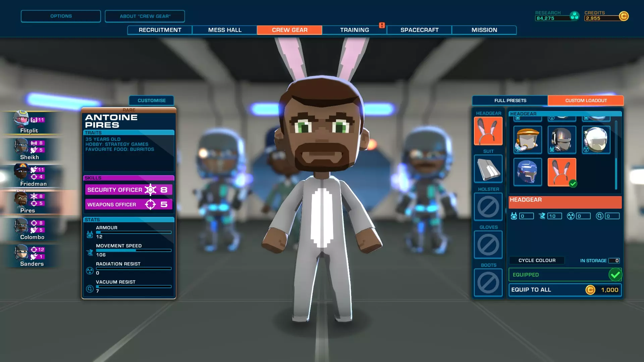Switch to Full Presets view
Image resolution: width=644 pixels, height=362 pixels.
tap(510, 101)
